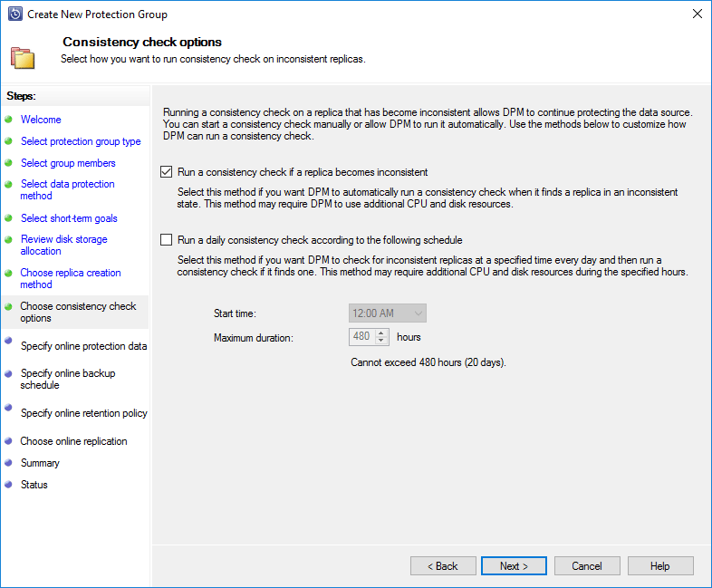Click the Maximum duration field showing 480

coord(362,336)
